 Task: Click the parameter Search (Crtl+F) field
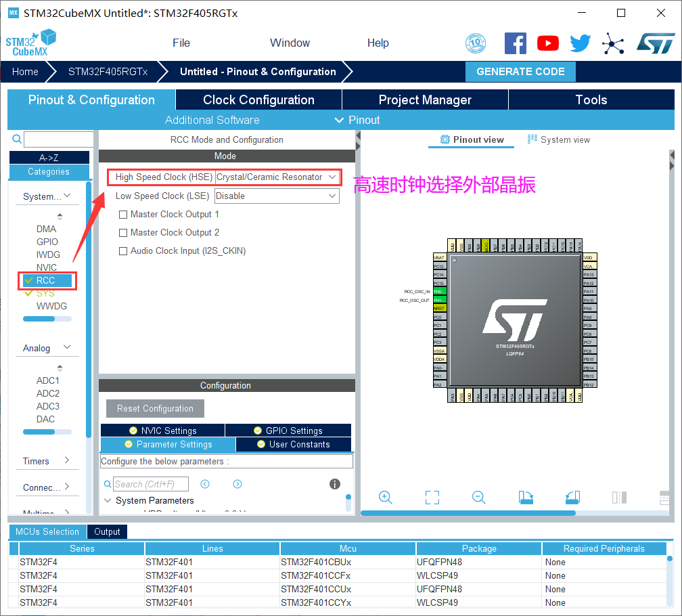tap(150, 484)
